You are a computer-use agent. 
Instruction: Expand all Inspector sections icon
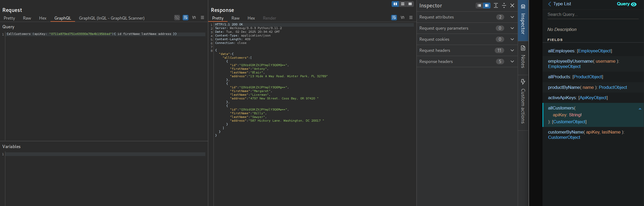point(496,6)
